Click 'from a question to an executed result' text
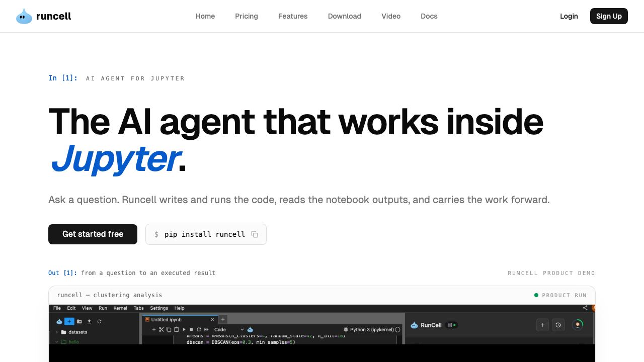This screenshot has width=644, height=362. pos(148,273)
